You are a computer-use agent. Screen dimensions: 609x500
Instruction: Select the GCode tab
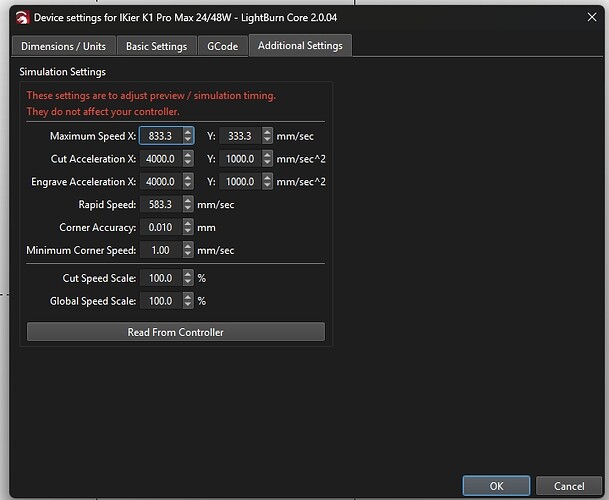tap(223, 46)
